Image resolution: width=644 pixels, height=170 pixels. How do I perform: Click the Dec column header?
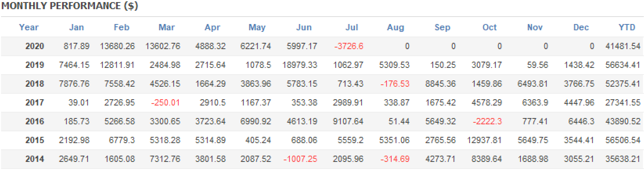click(x=581, y=27)
